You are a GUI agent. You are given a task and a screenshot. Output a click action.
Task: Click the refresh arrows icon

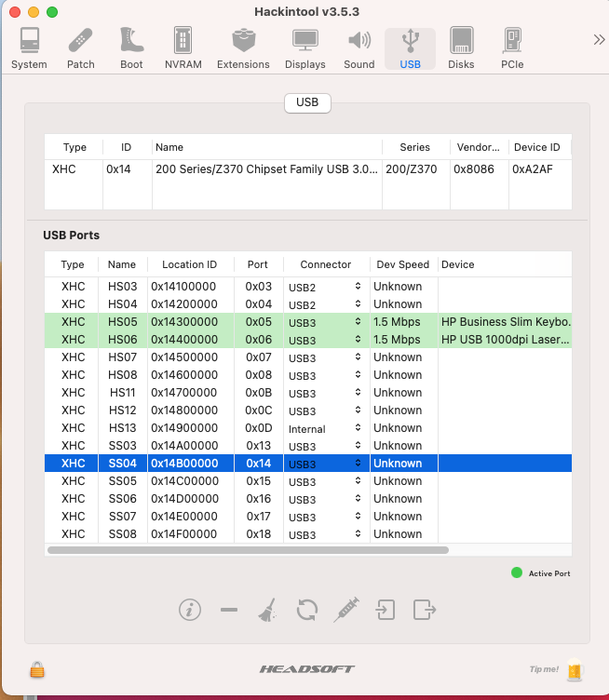(x=307, y=610)
